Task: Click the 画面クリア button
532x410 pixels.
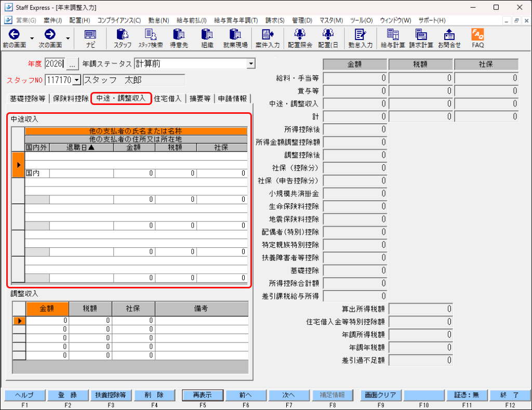Action: 380,395
